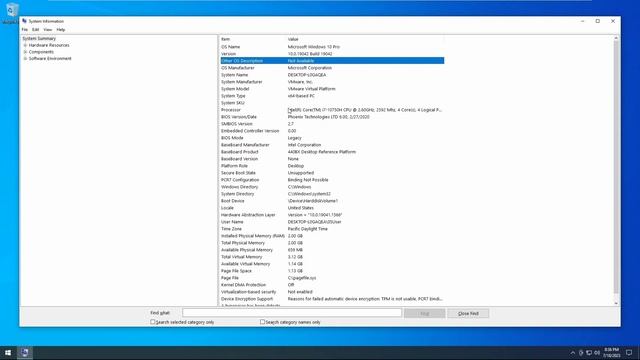Click scrollbar up arrow in details pane
Viewport: 640px width, 360px height.
(616, 38)
